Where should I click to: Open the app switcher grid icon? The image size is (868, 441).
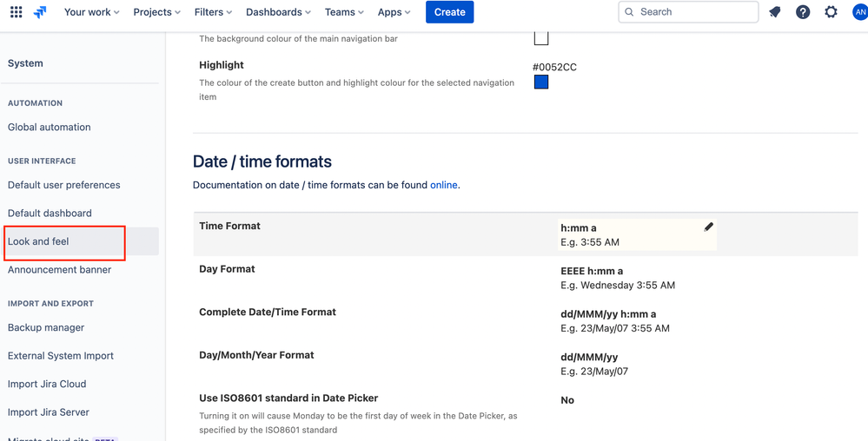[16, 12]
